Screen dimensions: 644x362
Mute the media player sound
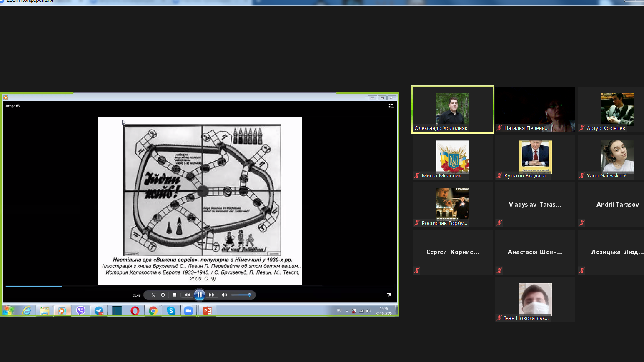(x=224, y=295)
